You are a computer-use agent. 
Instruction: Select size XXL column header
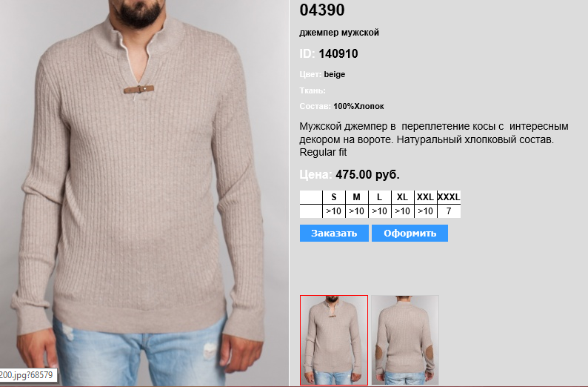[x=425, y=197]
